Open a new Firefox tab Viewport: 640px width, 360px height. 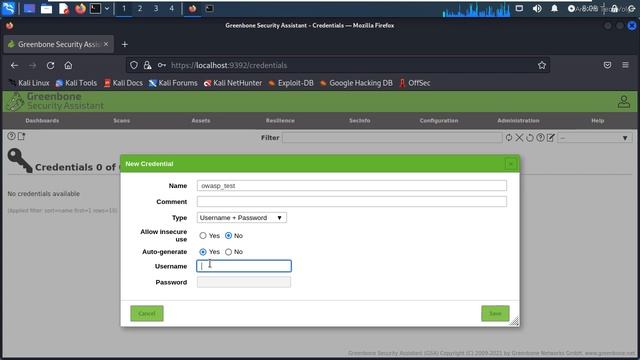click(125, 44)
